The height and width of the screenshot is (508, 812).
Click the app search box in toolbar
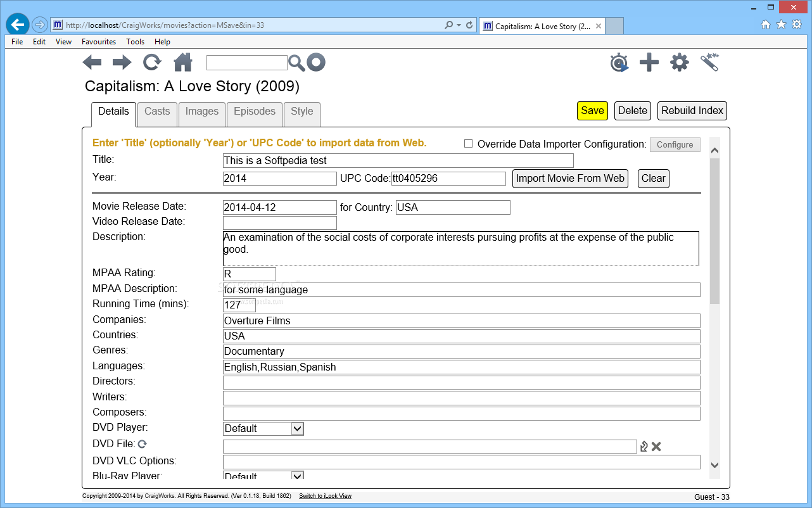click(247, 63)
